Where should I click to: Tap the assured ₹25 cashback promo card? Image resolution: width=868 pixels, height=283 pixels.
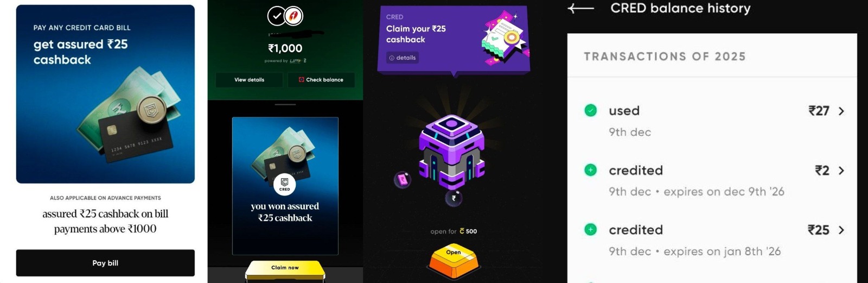105,94
